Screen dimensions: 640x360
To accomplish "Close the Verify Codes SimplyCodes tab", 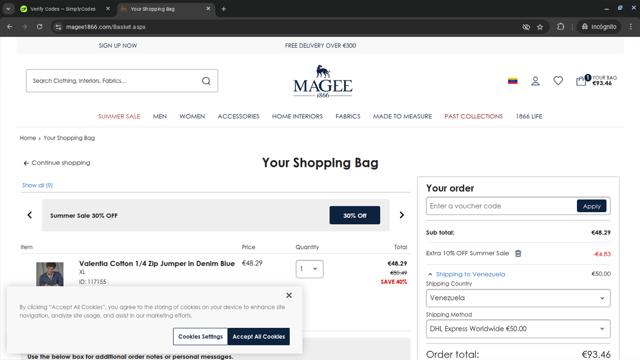I will 108,9.
